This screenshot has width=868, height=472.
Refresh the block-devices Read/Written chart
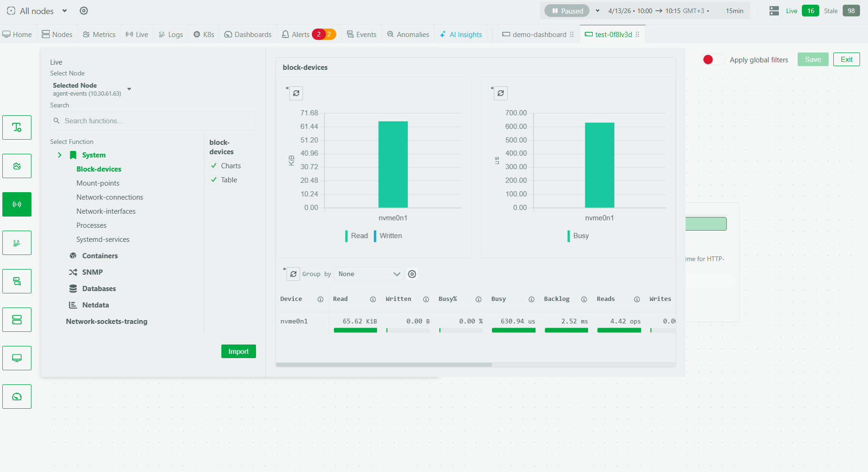point(296,93)
